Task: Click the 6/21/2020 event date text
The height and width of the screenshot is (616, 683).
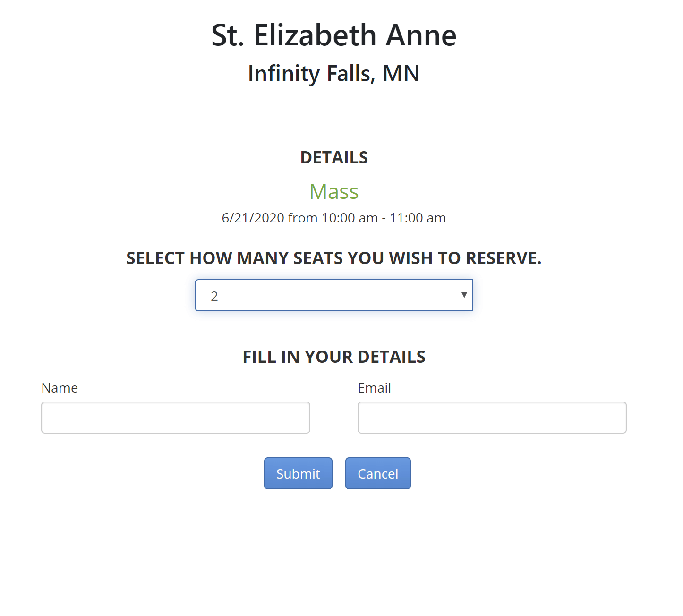Action: point(253,218)
